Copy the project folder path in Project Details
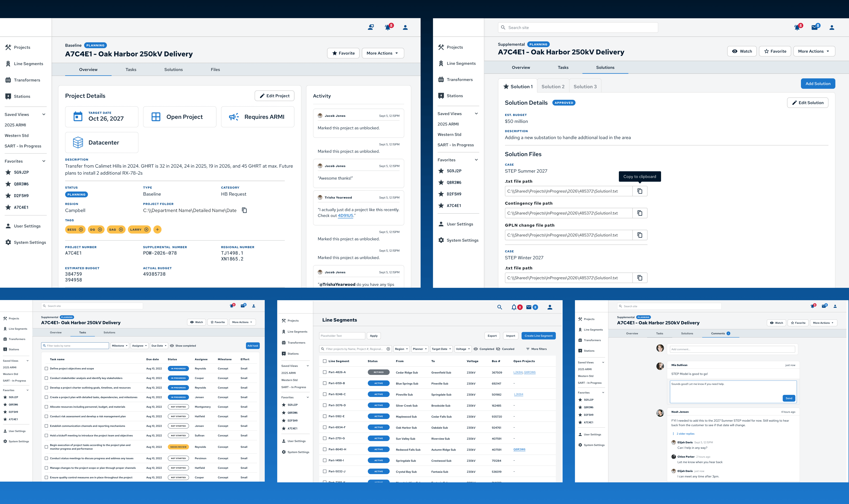Image resolution: width=849 pixels, height=504 pixels. point(244,210)
